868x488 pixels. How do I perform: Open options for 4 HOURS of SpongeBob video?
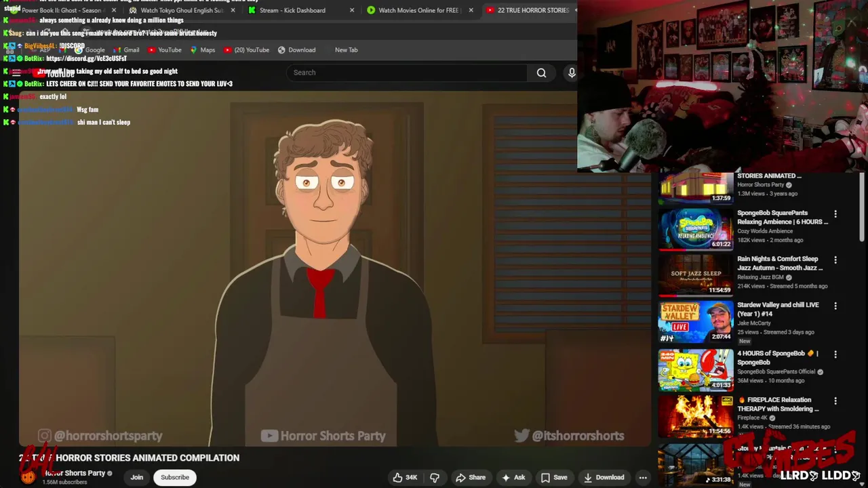(835, 354)
